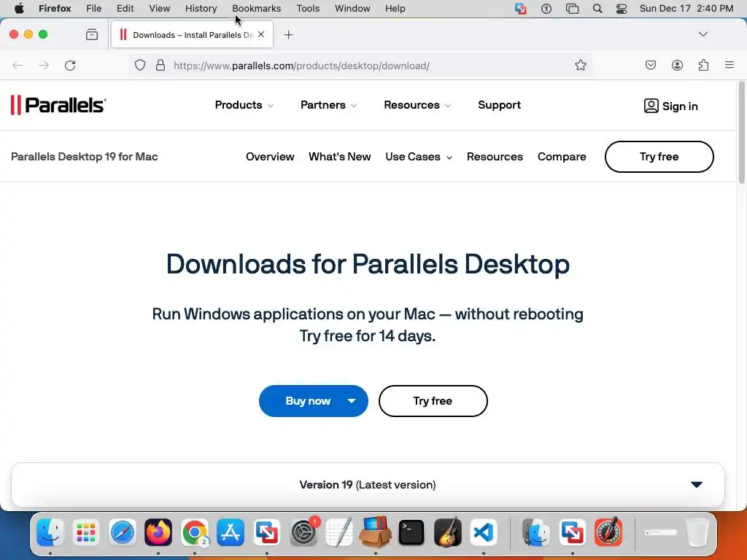The image size is (747, 560).
Task: Open the Apple menu
Action: tap(19, 9)
